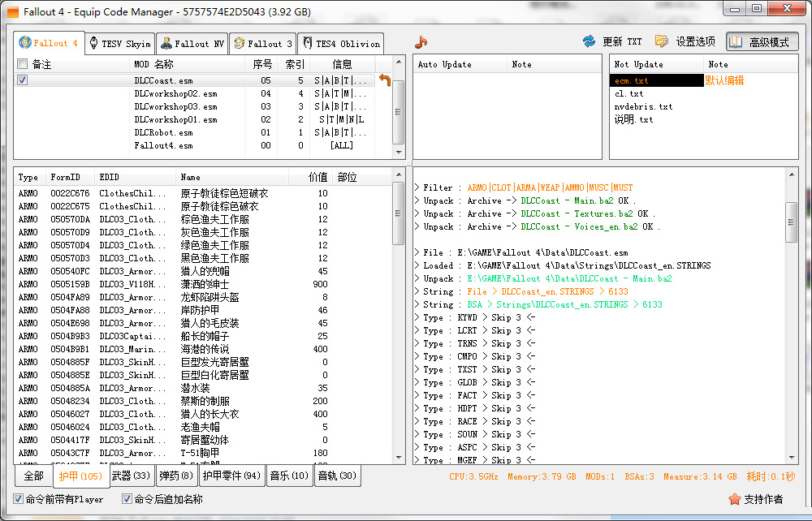Click the app icon in title bar

click(x=11, y=11)
